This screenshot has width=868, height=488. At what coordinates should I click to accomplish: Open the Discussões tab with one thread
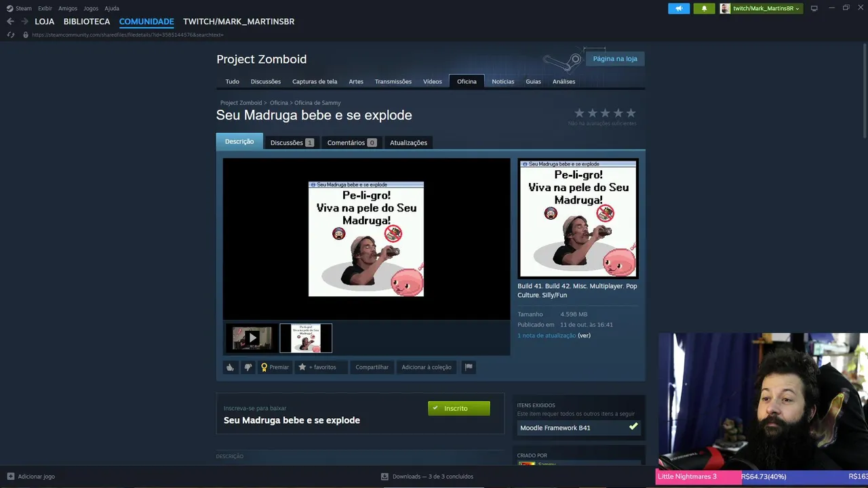[292, 142]
